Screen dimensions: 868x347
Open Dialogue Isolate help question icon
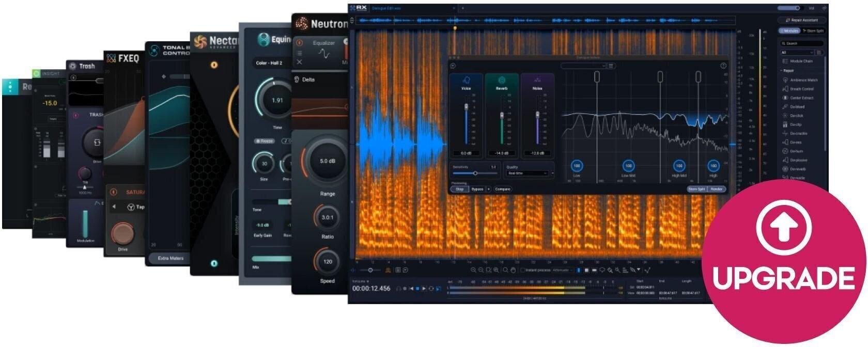(723, 66)
